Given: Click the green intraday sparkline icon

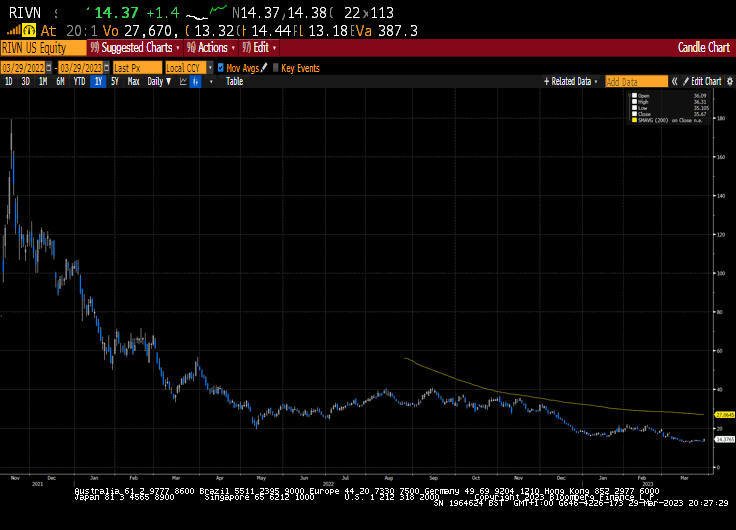Looking at the screenshot, I should pos(218,9).
